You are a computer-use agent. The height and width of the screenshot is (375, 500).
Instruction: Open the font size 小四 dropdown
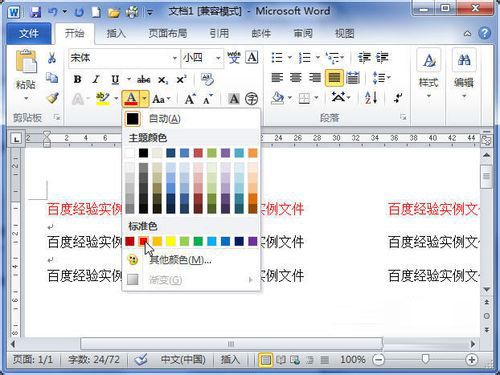(x=218, y=58)
